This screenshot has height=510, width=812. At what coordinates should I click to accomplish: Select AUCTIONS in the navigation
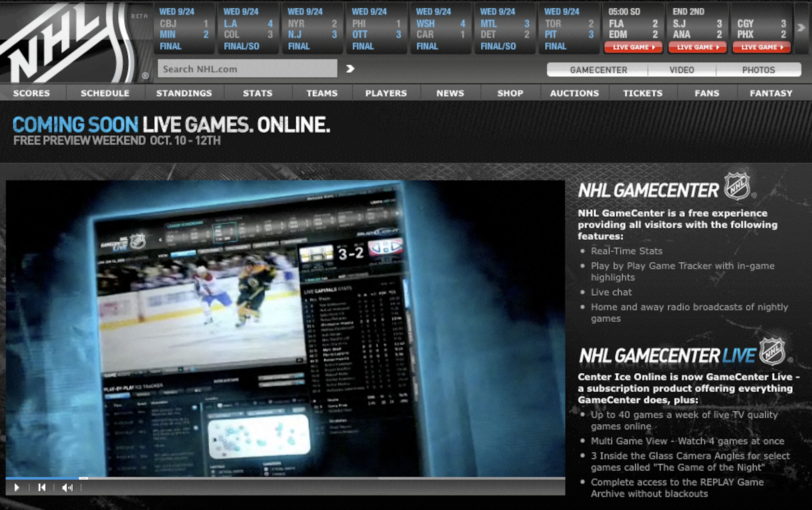(x=575, y=93)
